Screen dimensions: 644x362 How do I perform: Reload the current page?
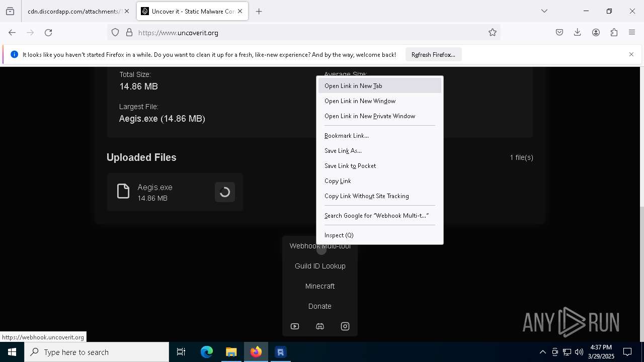[x=48, y=33]
